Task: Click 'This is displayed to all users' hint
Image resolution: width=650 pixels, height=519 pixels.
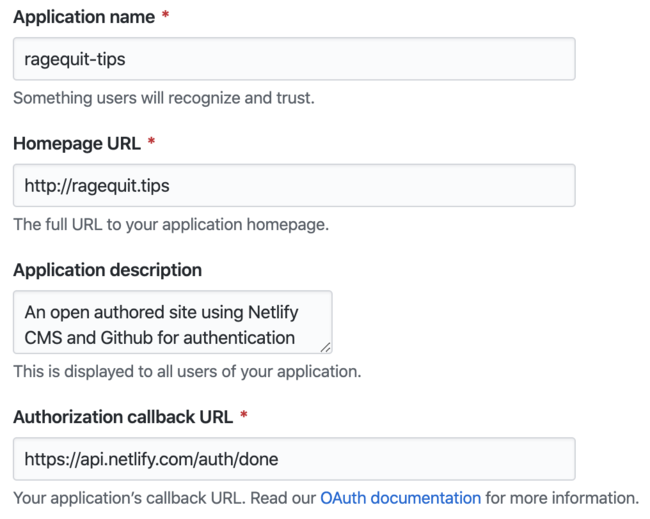Action: (x=187, y=371)
